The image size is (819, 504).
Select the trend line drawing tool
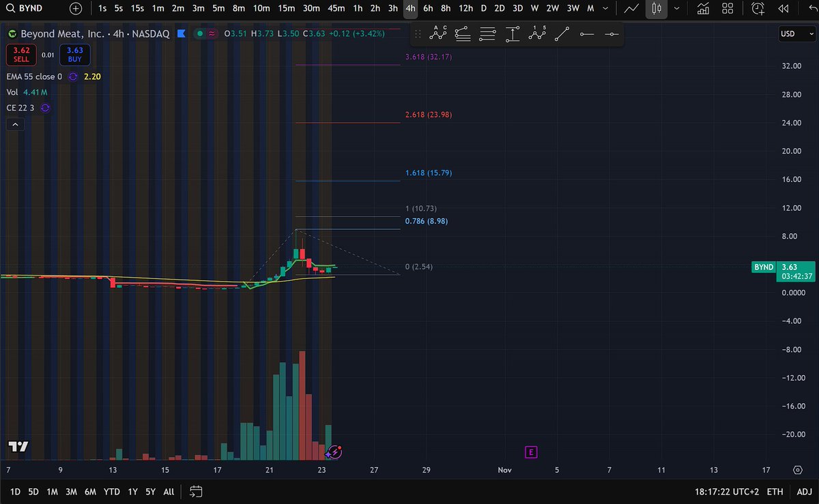click(562, 33)
